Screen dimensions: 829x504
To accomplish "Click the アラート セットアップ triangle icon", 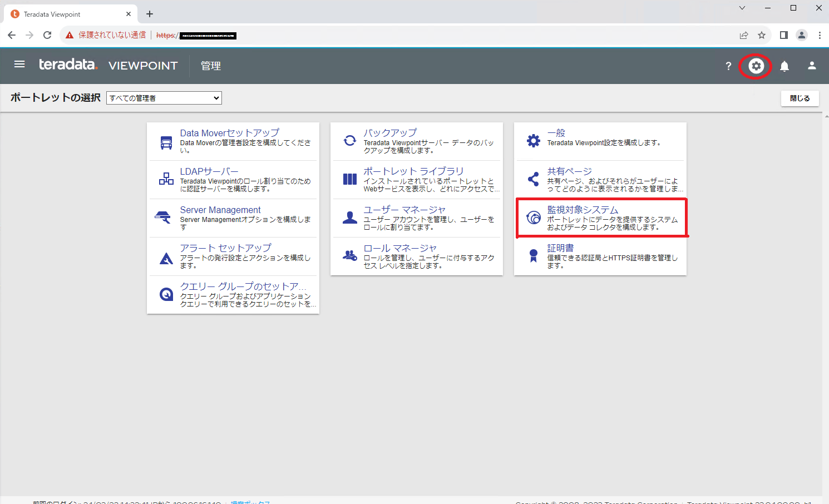I will pos(165,256).
